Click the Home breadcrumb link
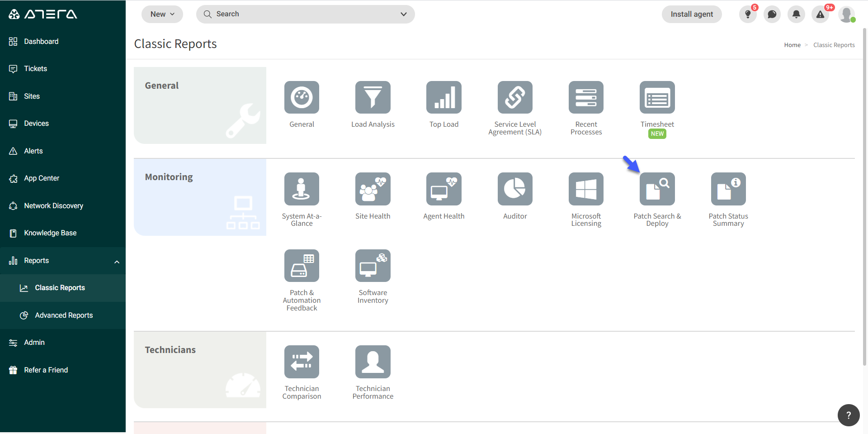Image resolution: width=868 pixels, height=434 pixels. point(792,45)
